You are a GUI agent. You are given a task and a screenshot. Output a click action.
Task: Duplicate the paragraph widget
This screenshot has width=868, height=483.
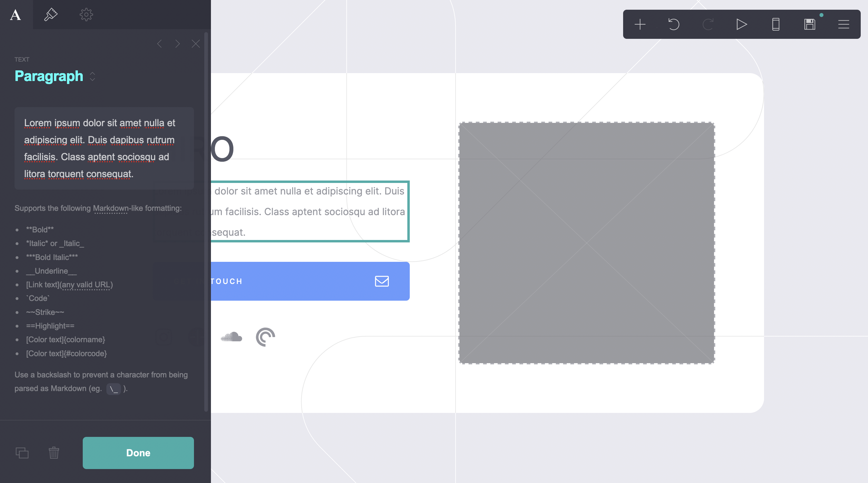click(22, 453)
